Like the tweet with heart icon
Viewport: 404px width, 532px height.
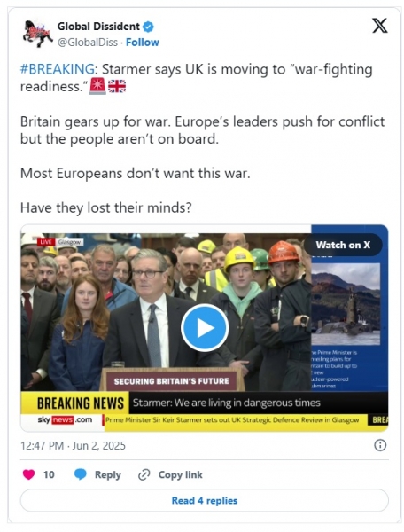(x=29, y=474)
